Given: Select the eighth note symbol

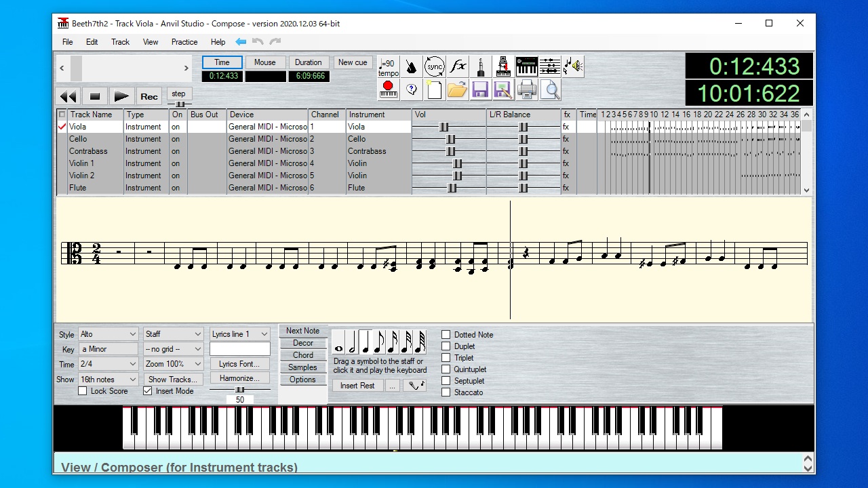Looking at the screenshot, I should pos(378,342).
